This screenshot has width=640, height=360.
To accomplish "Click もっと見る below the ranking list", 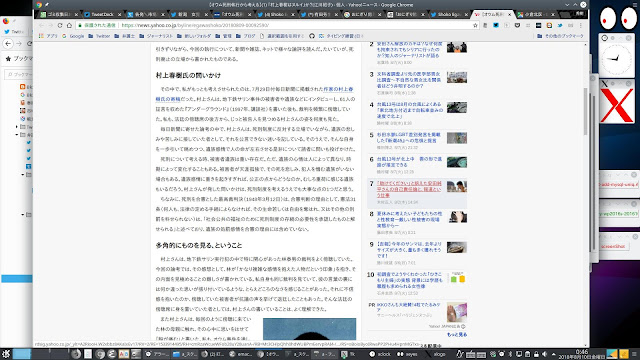I will [457, 335].
